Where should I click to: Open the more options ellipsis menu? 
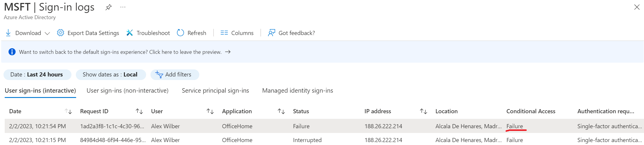123,7
